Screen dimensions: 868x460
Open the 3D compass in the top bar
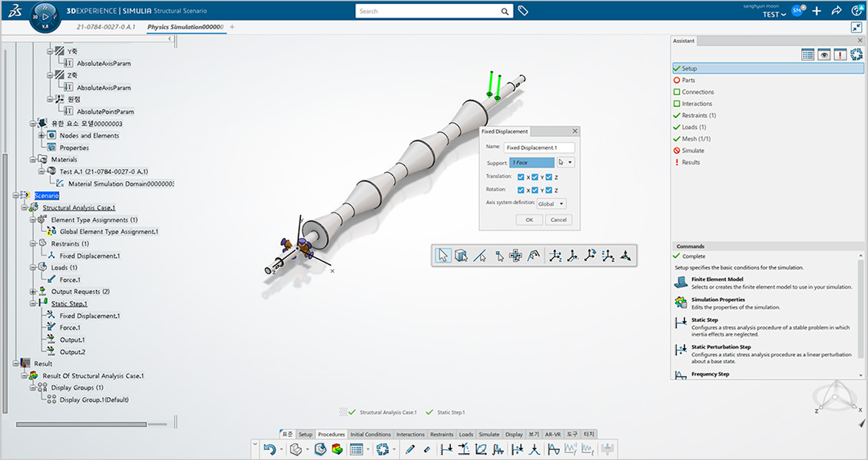click(45, 17)
